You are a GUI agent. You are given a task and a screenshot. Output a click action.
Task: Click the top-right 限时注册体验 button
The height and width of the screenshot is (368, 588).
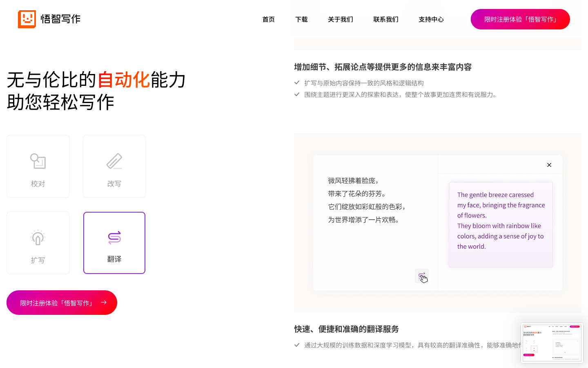pos(520,19)
